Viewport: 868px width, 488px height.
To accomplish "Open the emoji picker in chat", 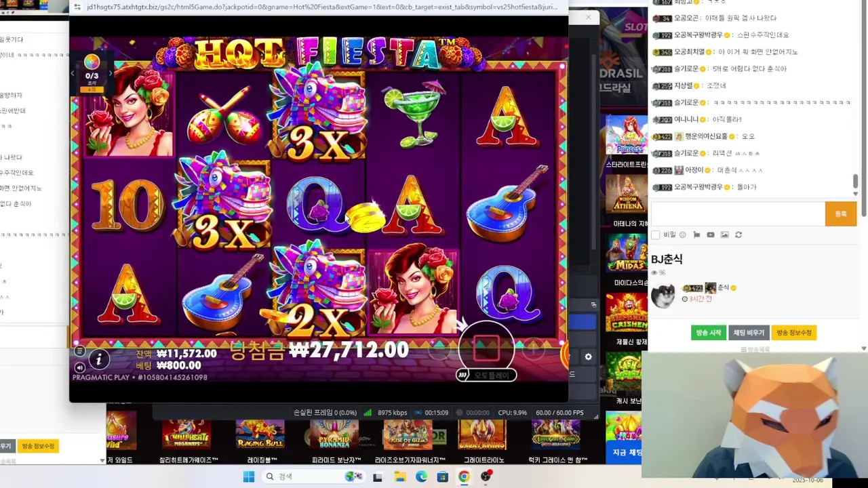I will point(683,235).
